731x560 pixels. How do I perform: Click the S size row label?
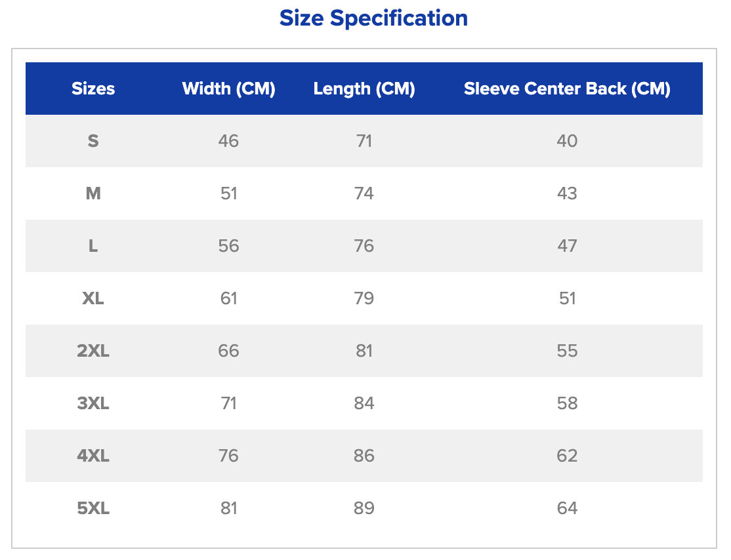coord(93,141)
